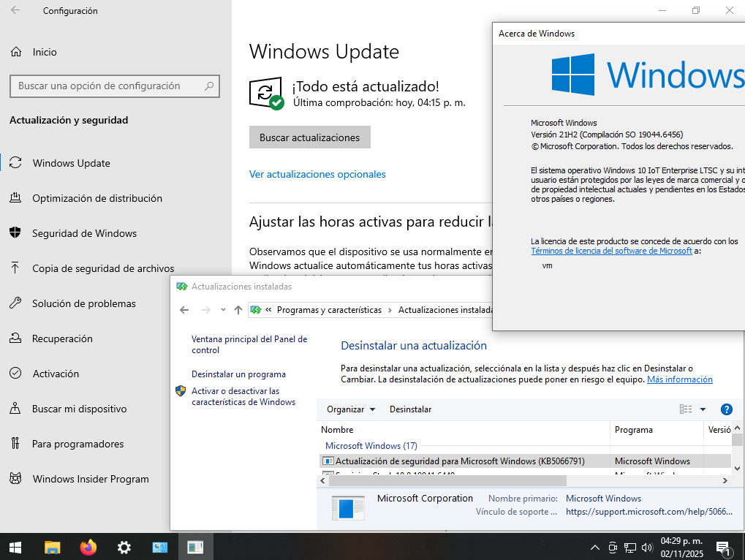This screenshot has height=560, width=745.
Task: Open the notification center icon
Action: point(723,548)
